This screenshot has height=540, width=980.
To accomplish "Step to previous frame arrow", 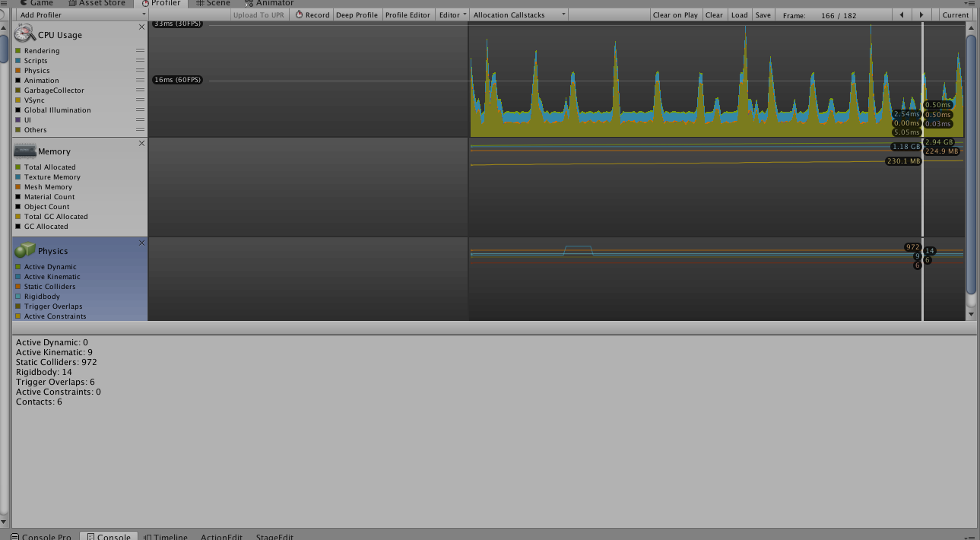I will pos(902,14).
